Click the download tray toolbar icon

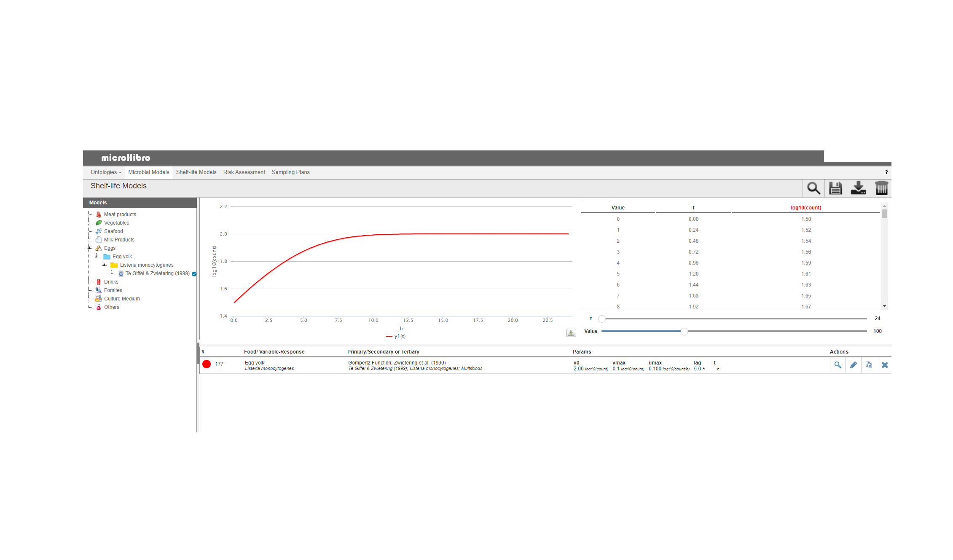pos(858,188)
